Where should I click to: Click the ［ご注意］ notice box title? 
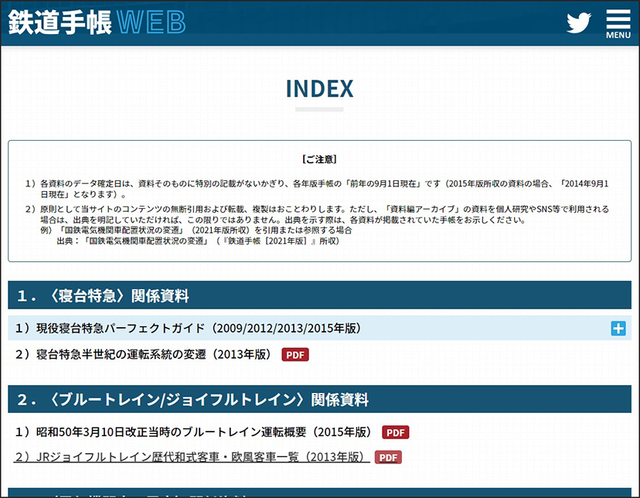[x=319, y=159]
